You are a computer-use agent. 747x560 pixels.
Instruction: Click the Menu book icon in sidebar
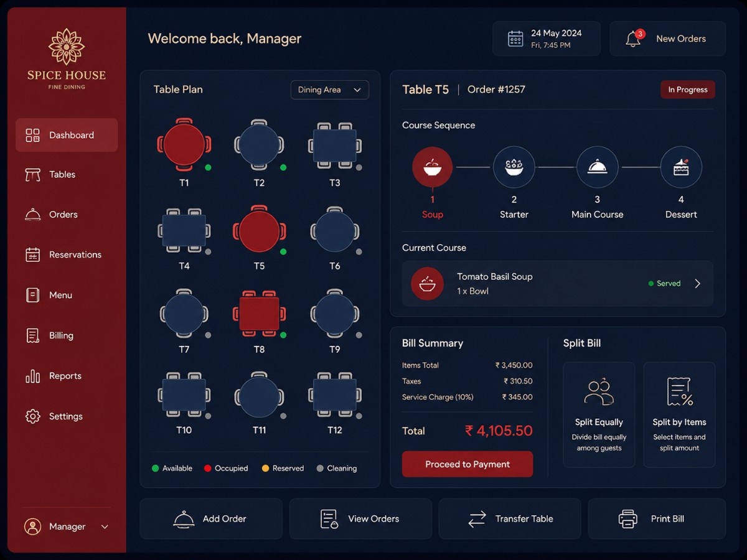point(32,295)
